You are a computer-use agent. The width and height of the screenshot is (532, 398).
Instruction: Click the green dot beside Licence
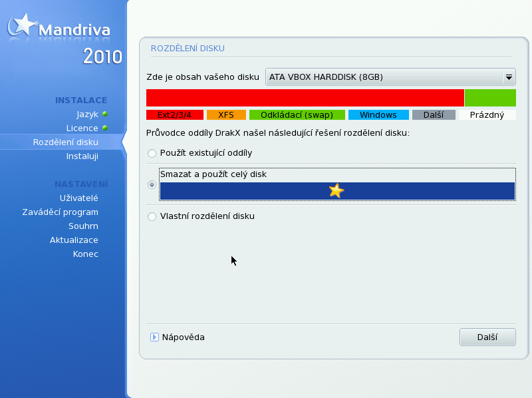pyautogui.click(x=105, y=128)
